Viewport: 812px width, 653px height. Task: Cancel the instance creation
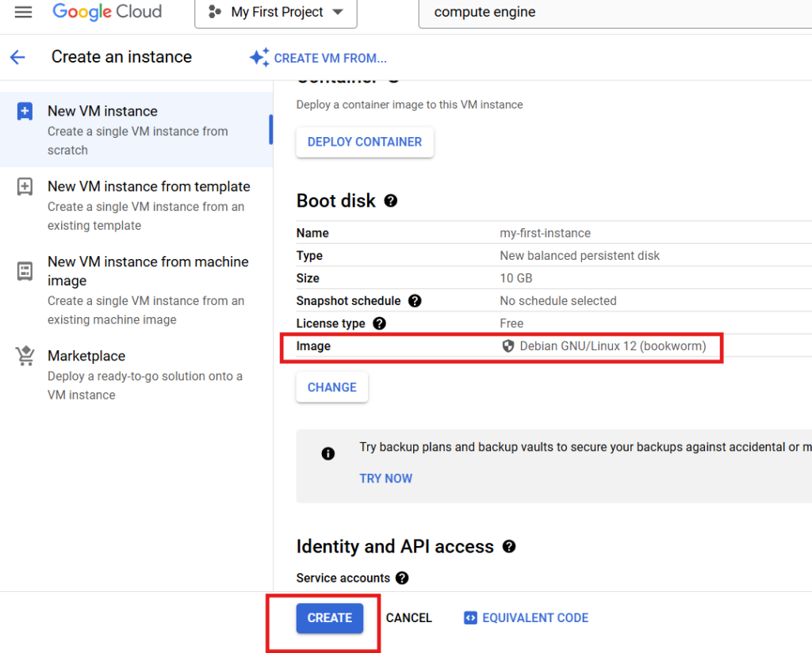pyautogui.click(x=408, y=618)
